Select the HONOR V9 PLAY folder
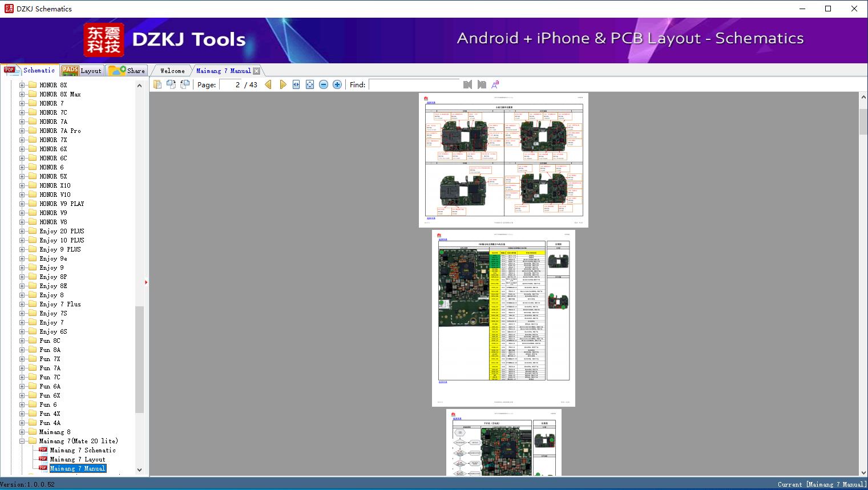This screenshot has height=490, width=868. 62,204
